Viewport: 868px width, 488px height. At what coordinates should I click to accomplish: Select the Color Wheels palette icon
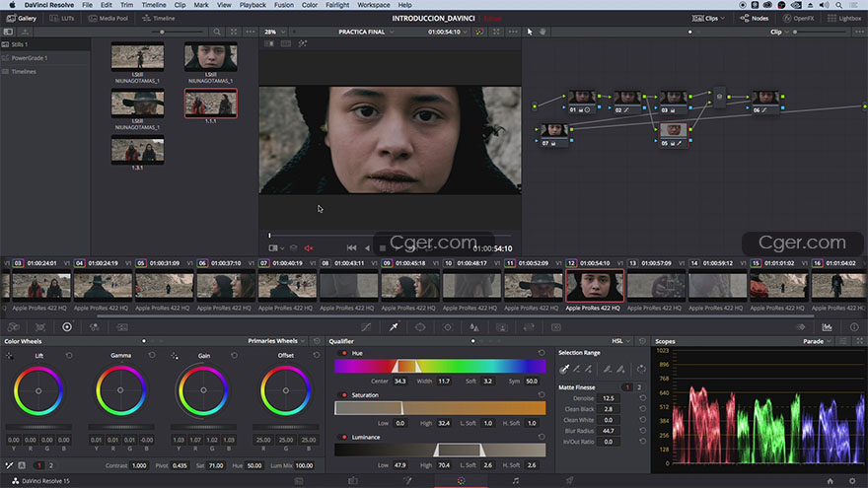(x=67, y=327)
